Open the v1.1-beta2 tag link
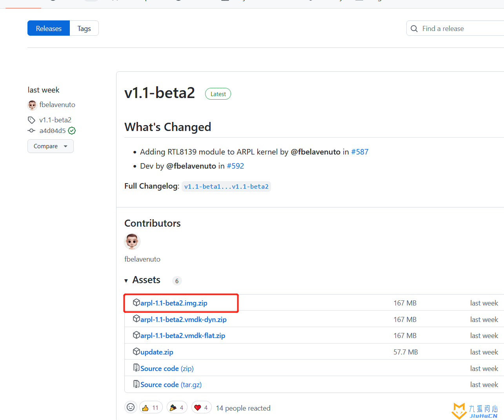The height and width of the screenshot is (420, 504). 55,120
